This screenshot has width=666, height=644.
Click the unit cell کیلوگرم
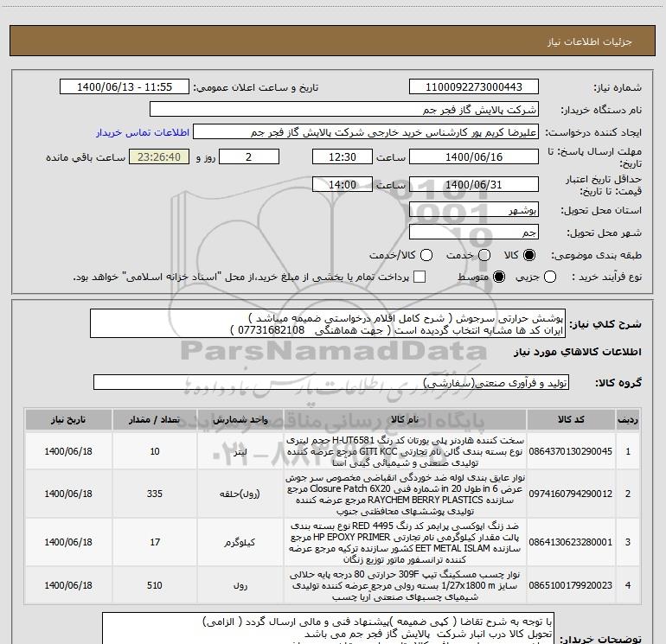point(240,543)
